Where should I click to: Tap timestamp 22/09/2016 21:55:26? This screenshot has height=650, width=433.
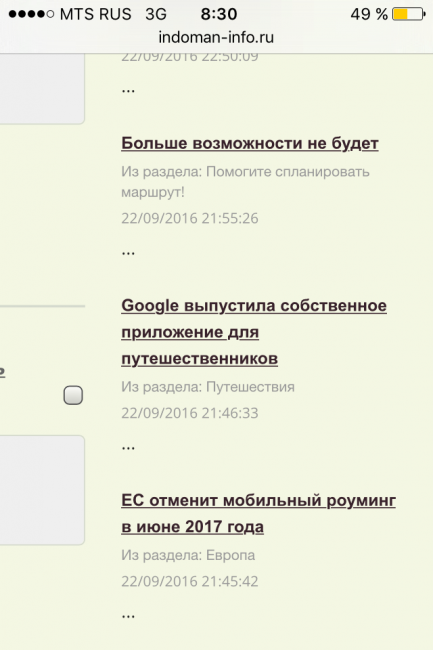point(190,218)
